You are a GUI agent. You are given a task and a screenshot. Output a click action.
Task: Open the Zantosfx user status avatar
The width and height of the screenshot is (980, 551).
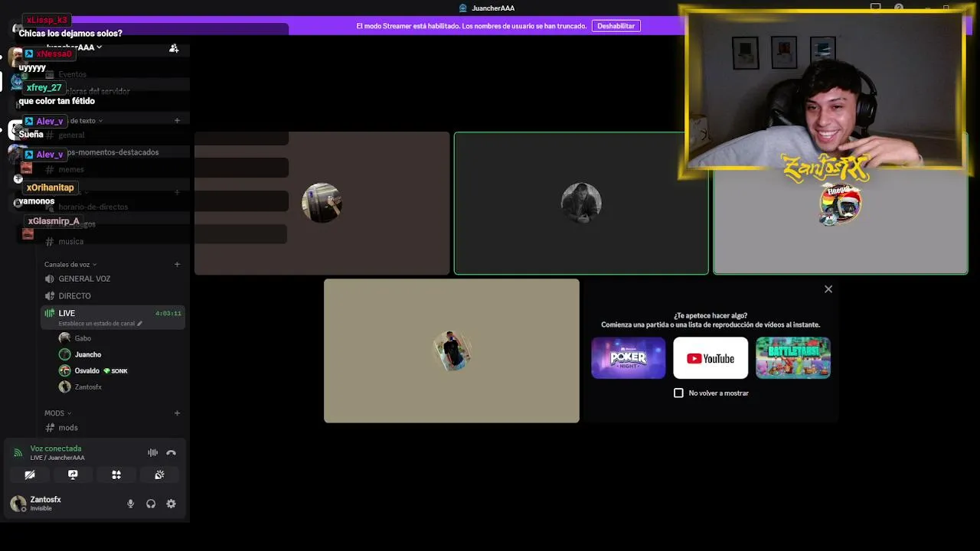tap(18, 504)
